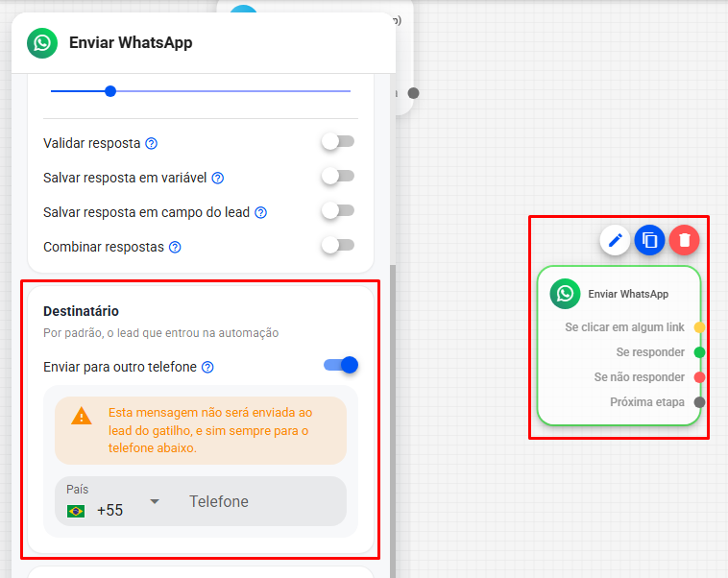Click the Destinatário heading
The height and width of the screenshot is (578, 728).
tap(81, 311)
